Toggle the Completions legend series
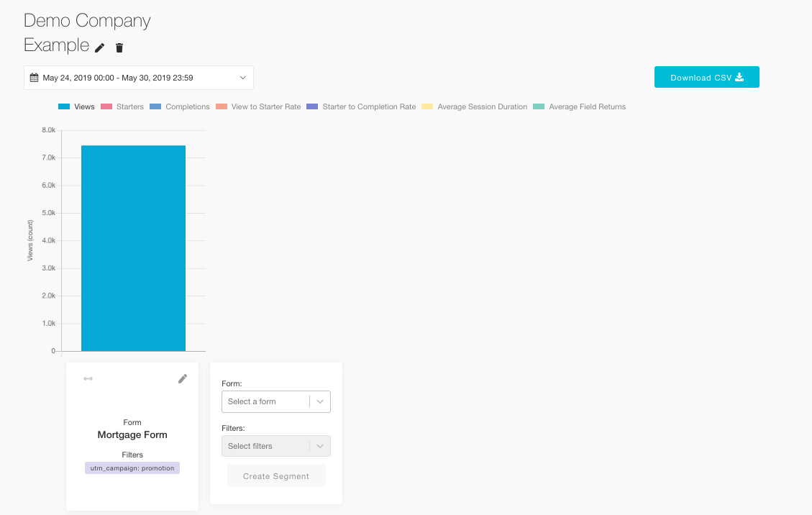The height and width of the screenshot is (515, 812). (180, 106)
